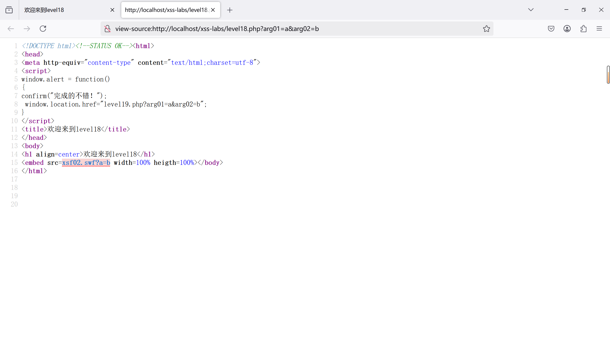Click inside the address bar URL
Screen dimensions: 610x364
click(270, 29)
